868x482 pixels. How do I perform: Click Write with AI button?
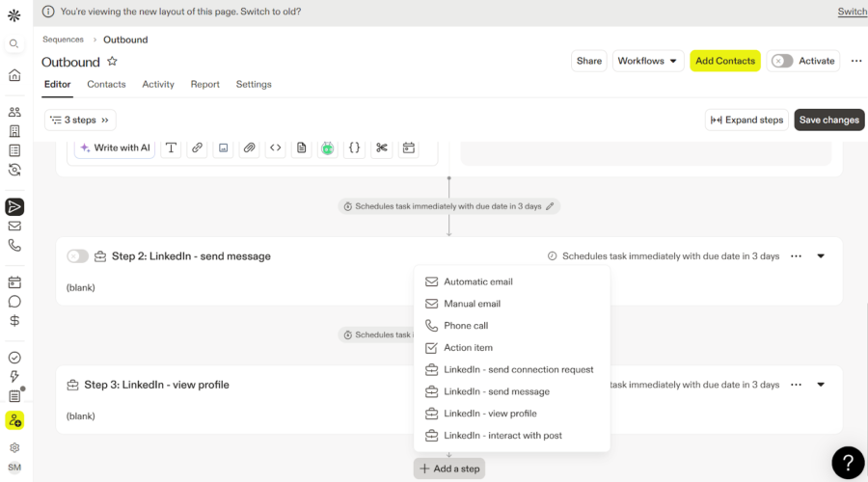tap(115, 147)
